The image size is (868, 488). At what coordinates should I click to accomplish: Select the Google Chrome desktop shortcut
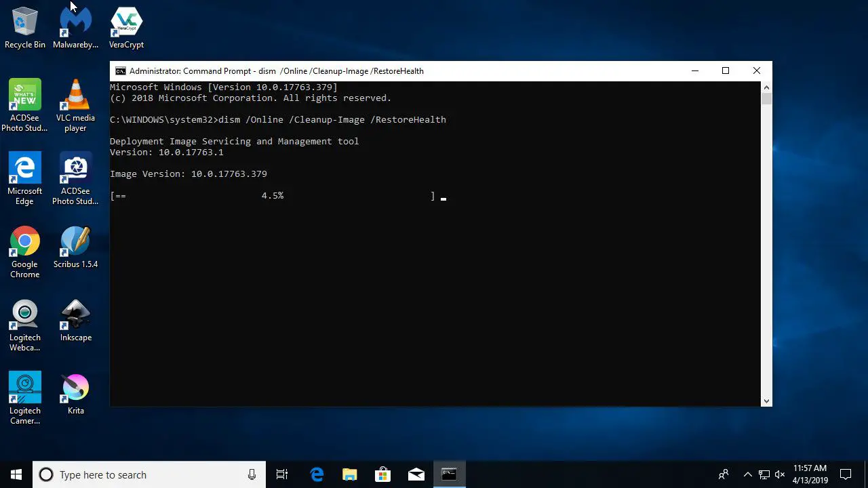[x=25, y=251]
